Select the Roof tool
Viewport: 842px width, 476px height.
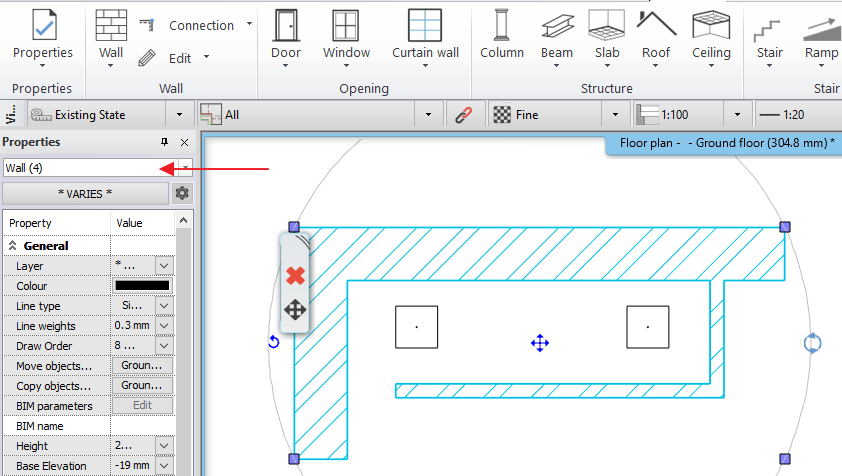(656, 39)
